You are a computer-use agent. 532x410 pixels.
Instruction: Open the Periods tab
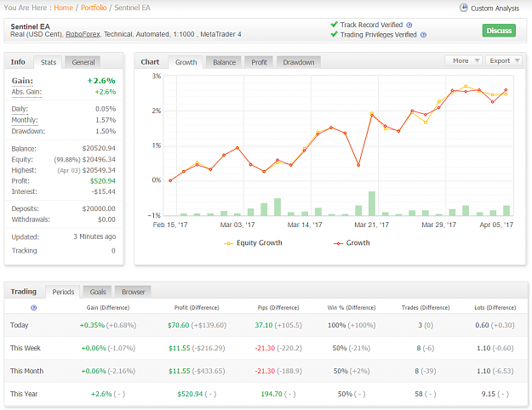click(63, 292)
